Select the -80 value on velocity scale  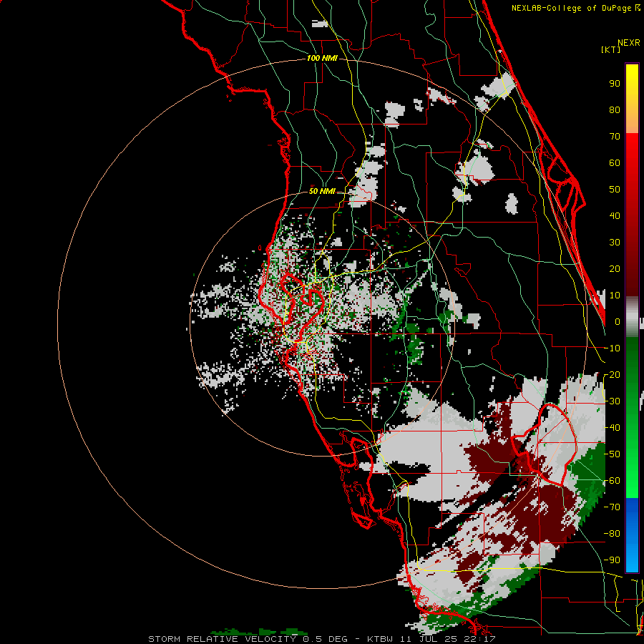612,534
